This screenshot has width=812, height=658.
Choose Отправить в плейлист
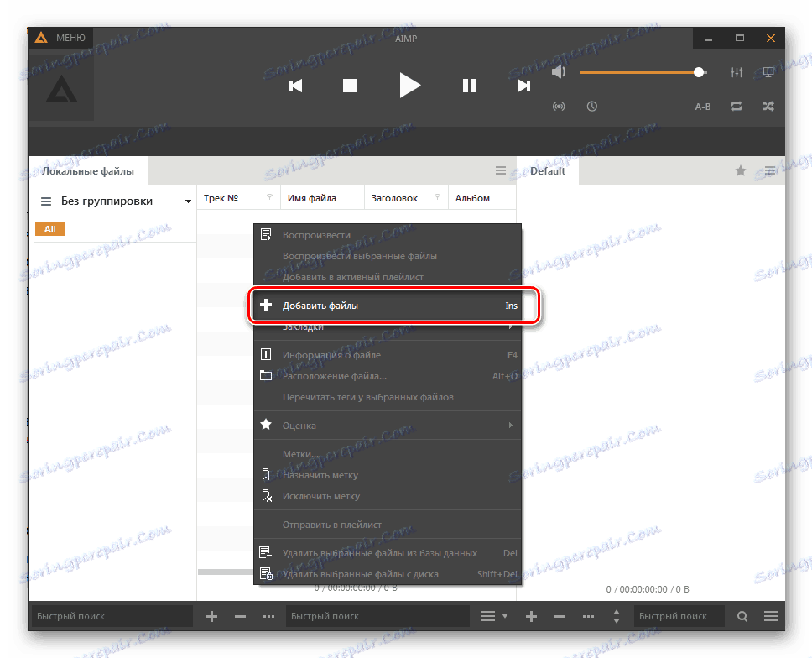pos(388,525)
